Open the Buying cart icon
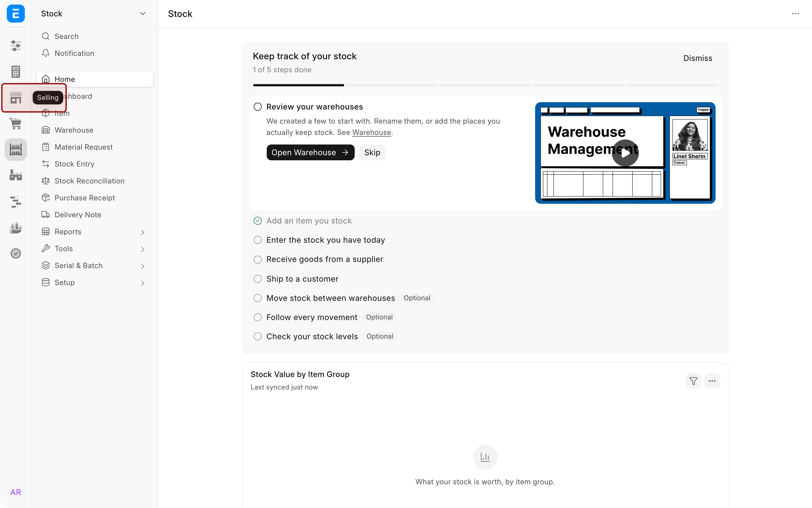This screenshot has width=812, height=508. [x=16, y=124]
